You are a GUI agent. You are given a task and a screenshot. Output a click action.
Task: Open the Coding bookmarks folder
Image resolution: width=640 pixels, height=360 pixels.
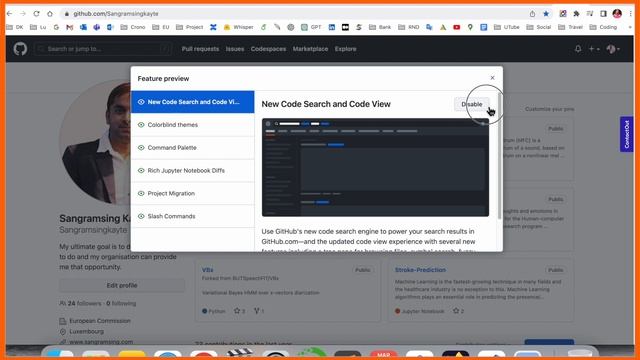tap(603, 27)
